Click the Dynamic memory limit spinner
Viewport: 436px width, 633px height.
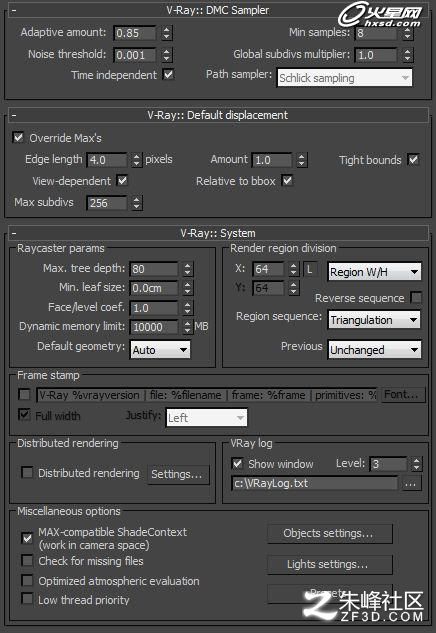coord(187,327)
